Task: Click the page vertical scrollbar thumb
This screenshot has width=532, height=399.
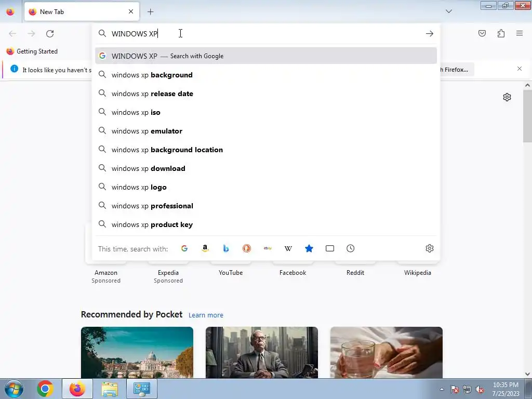Action: [527, 116]
